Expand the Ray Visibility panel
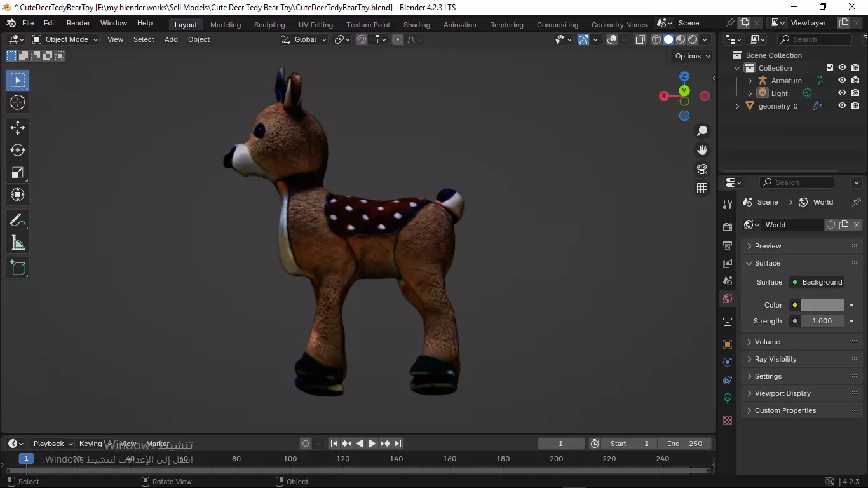The height and width of the screenshot is (488, 868). coord(802,359)
